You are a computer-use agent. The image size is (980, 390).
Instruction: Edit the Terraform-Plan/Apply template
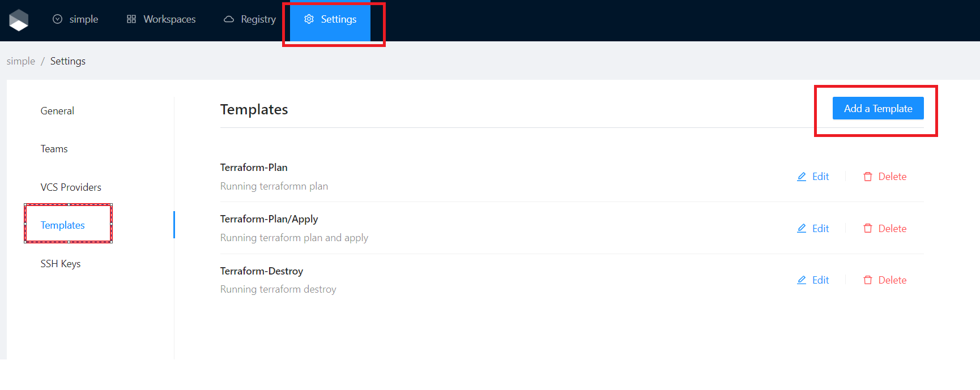tap(813, 229)
